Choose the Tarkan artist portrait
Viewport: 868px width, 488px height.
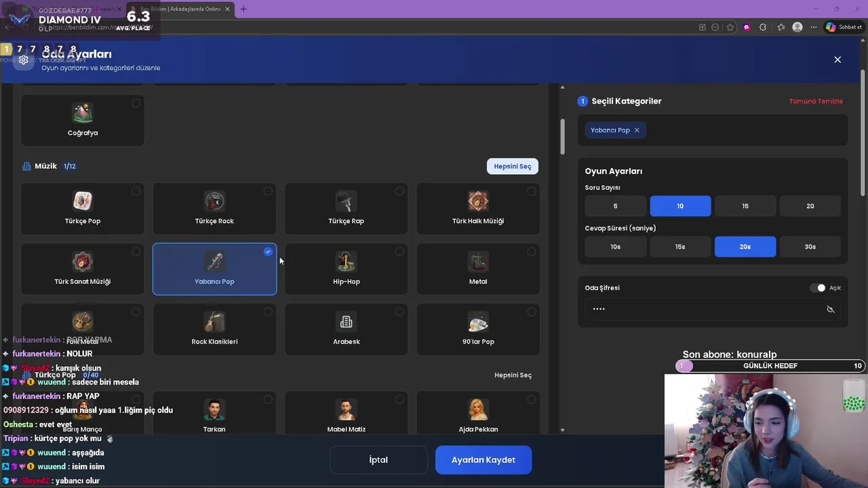(x=214, y=409)
